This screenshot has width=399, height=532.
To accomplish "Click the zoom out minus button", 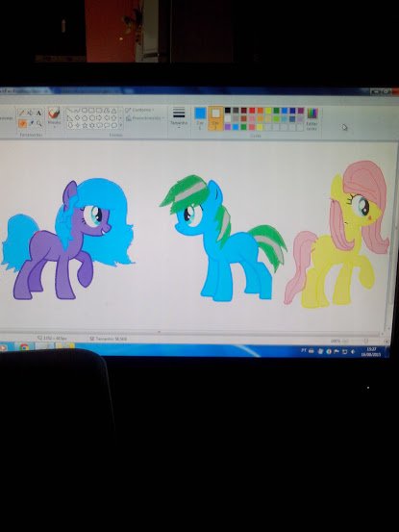I will click(x=345, y=341).
